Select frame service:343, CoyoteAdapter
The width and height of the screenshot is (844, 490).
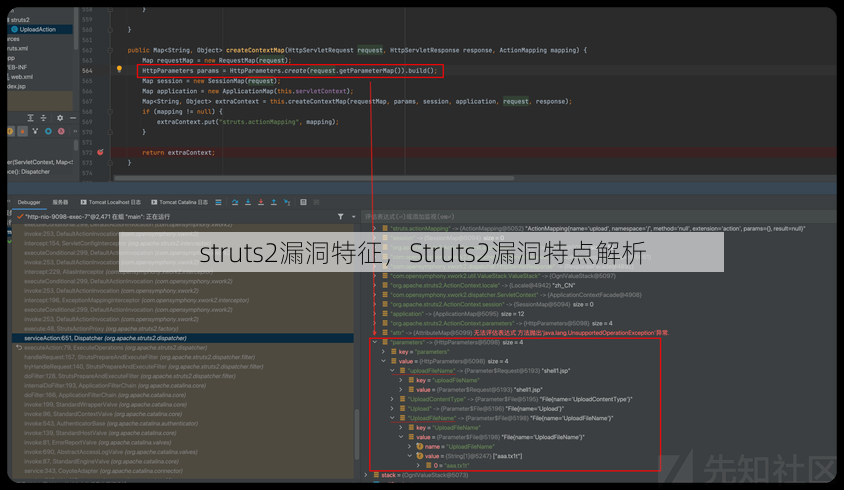(182, 471)
